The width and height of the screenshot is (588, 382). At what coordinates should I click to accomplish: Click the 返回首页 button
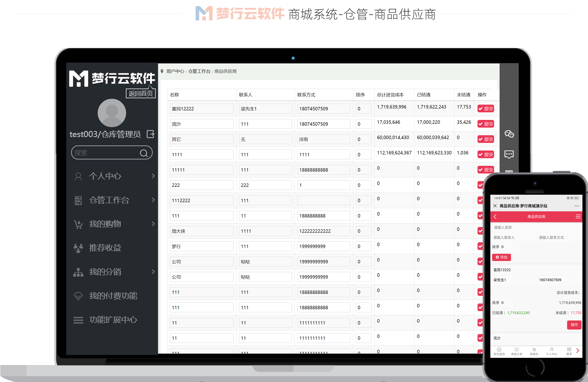click(x=141, y=93)
